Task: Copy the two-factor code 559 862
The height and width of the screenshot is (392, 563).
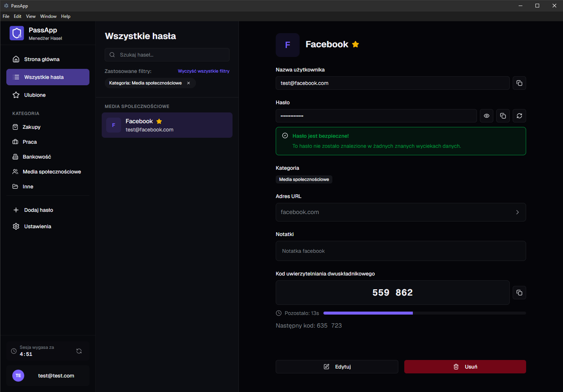Action: 519,293
